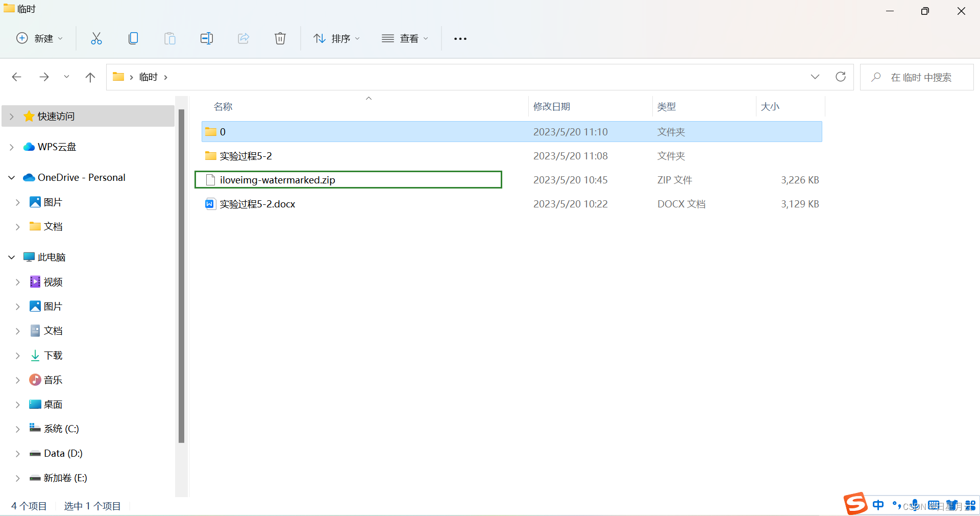Click the Rename icon in toolbar
This screenshot has width=980, height=516.
coord(207,38)
